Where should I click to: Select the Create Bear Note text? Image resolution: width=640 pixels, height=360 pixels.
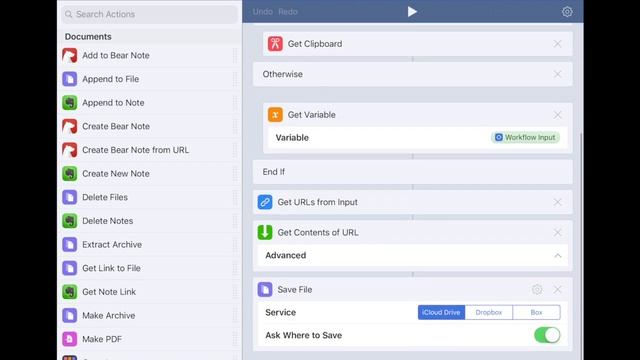click(x=116, y=127)
